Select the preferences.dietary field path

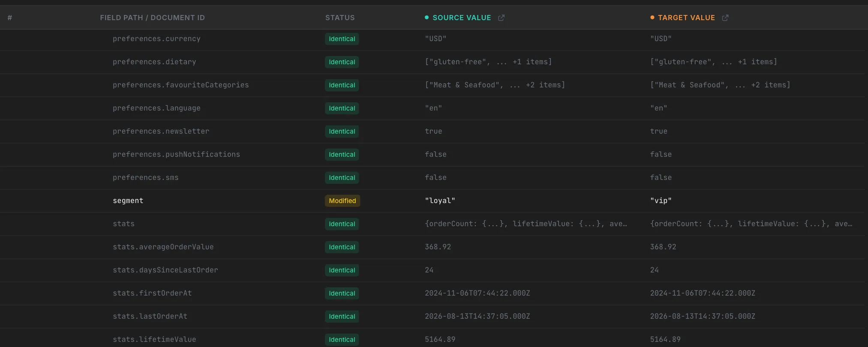154,62
